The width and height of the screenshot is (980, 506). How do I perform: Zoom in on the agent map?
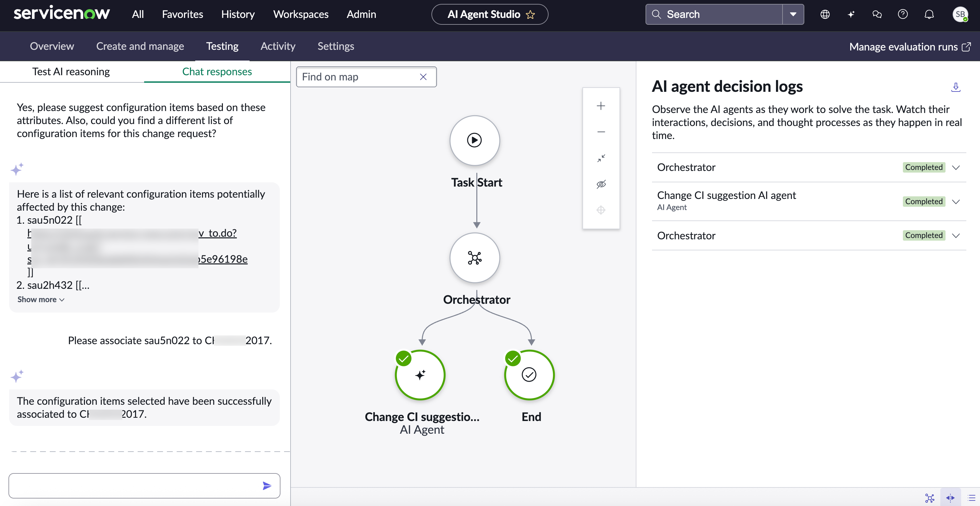(601, 106)
